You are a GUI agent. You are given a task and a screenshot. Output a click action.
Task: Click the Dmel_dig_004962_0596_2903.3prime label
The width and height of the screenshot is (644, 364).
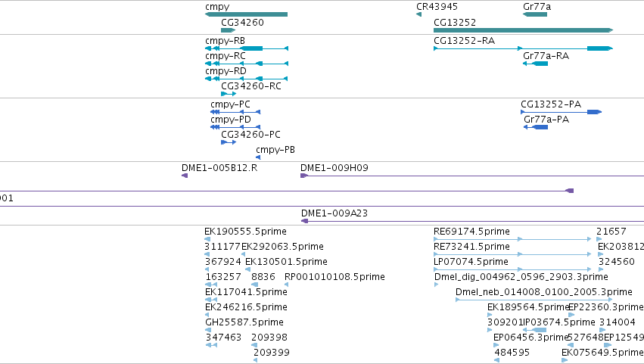(x=521, y=277)
